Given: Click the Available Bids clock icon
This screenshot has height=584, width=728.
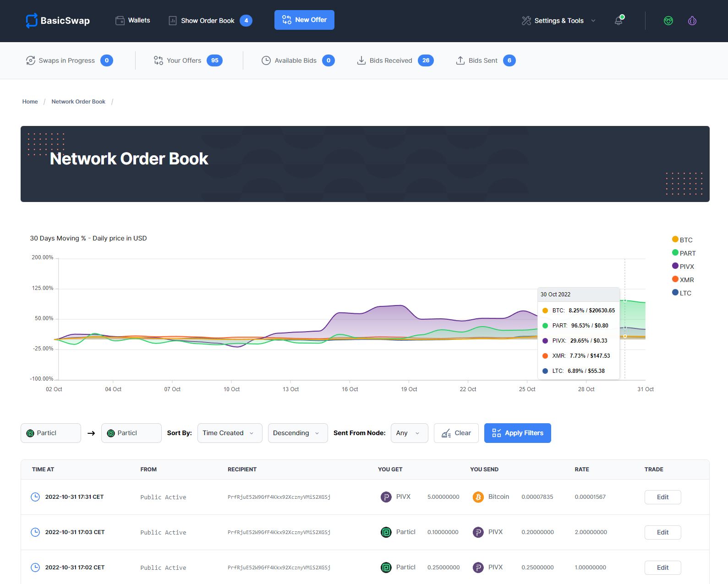Looking at the screenshot, I should click(266, 60).
